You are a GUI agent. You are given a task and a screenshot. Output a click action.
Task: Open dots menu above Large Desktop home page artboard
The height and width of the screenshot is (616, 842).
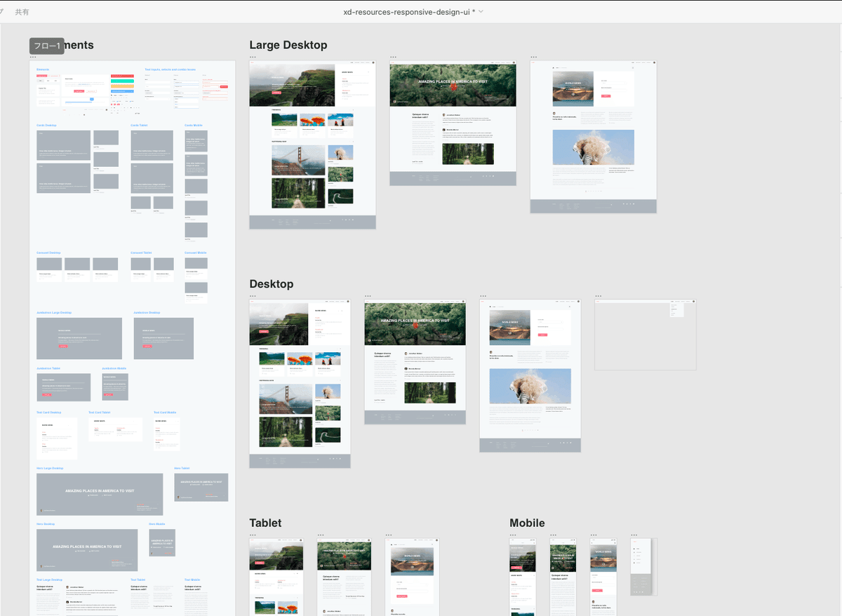[x=253, y=57]
